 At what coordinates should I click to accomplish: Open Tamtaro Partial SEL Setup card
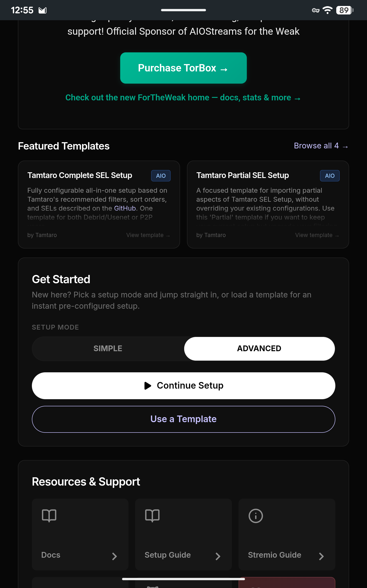268,204
